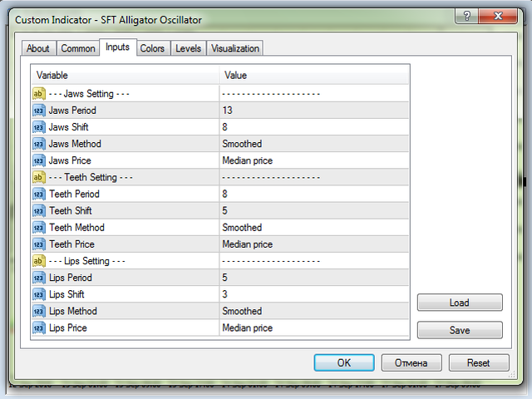The width and height of the screenshot is (532, 399).
Task: Click the number icon beside Jaws Period
Action: point(39,111)
